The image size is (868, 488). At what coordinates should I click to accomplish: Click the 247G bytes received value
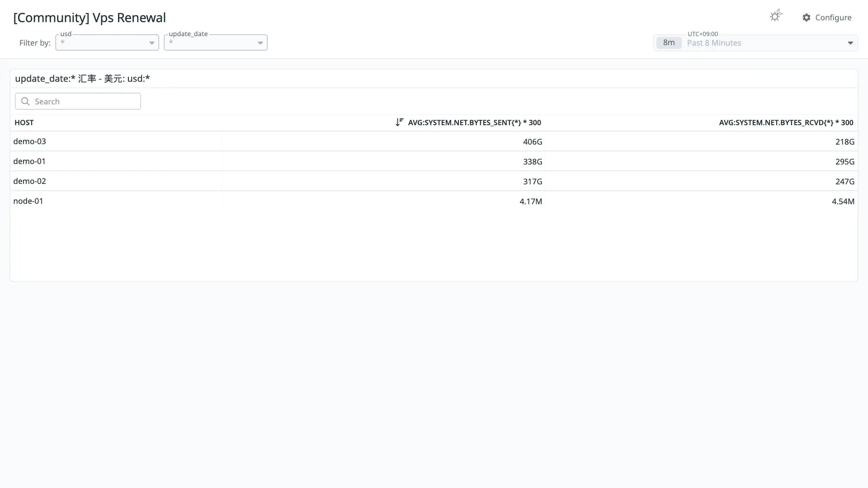pos(845,182)
